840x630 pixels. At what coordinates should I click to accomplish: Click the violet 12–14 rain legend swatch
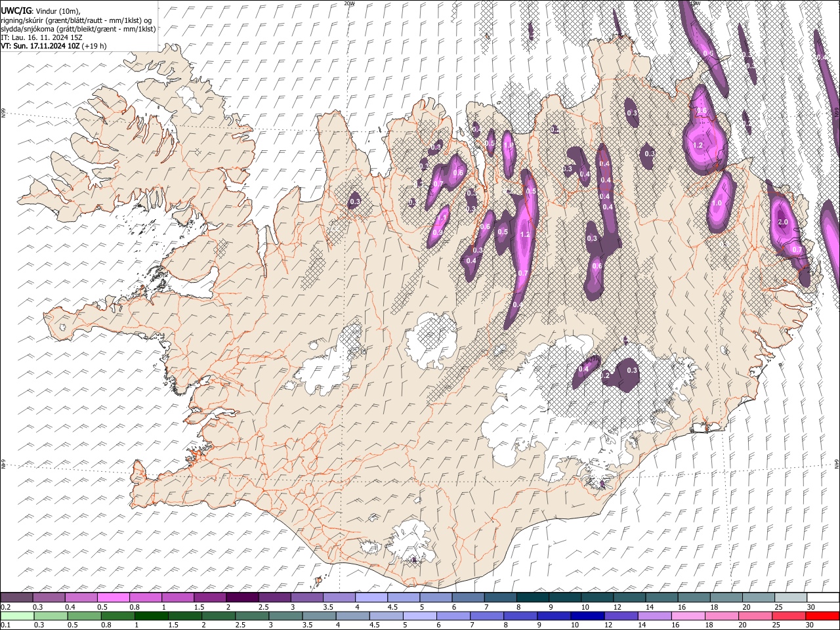[621, 616]
